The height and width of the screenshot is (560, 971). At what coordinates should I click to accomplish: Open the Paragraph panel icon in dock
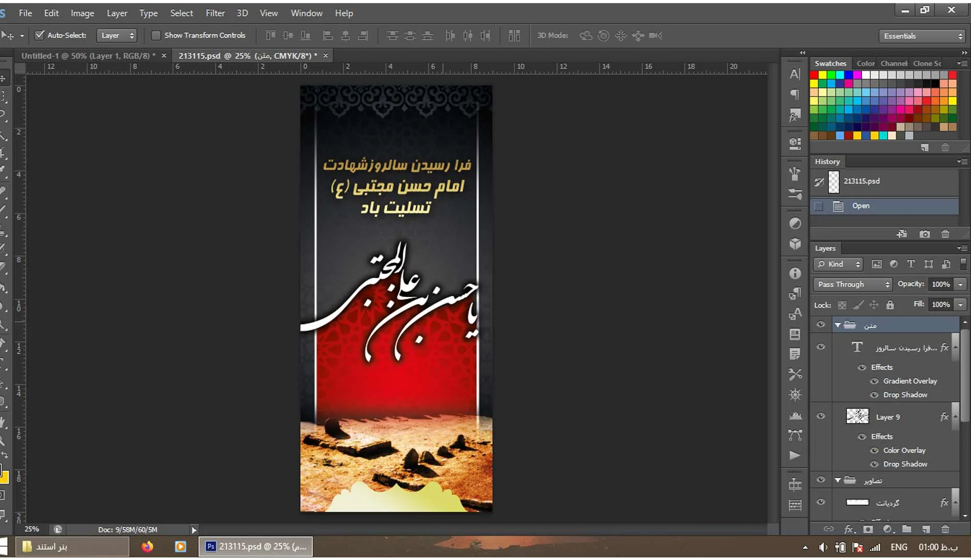(x=795, y=94)
